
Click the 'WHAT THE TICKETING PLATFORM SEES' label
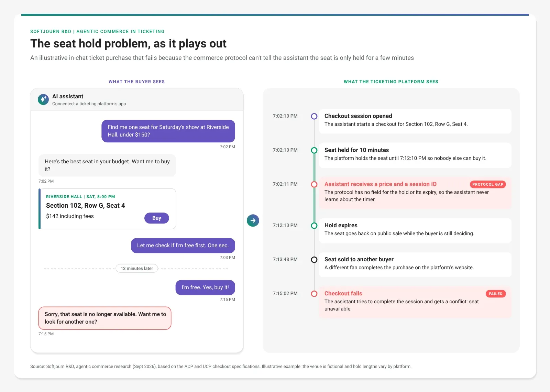click(x=391, y=82)
